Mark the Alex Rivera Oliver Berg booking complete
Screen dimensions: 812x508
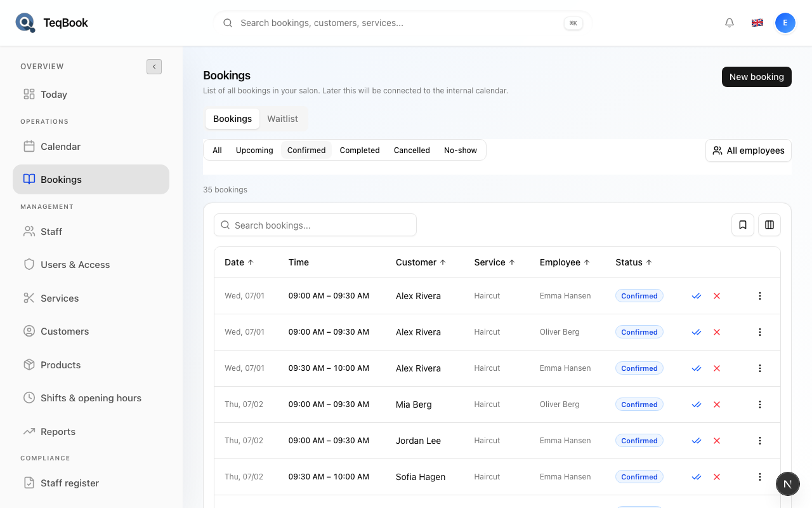[697, 332]
